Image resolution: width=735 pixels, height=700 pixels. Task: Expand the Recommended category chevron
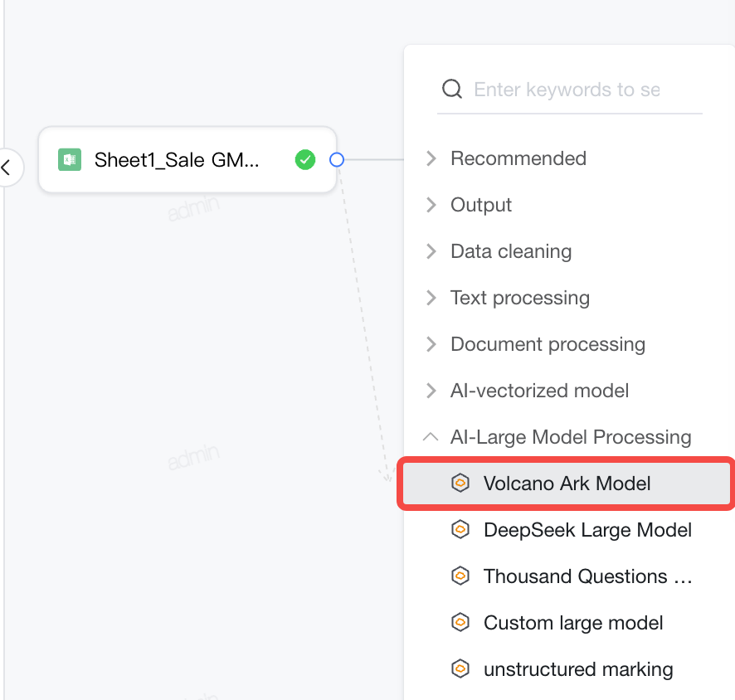pyautogui.click(x=431, y=158)
